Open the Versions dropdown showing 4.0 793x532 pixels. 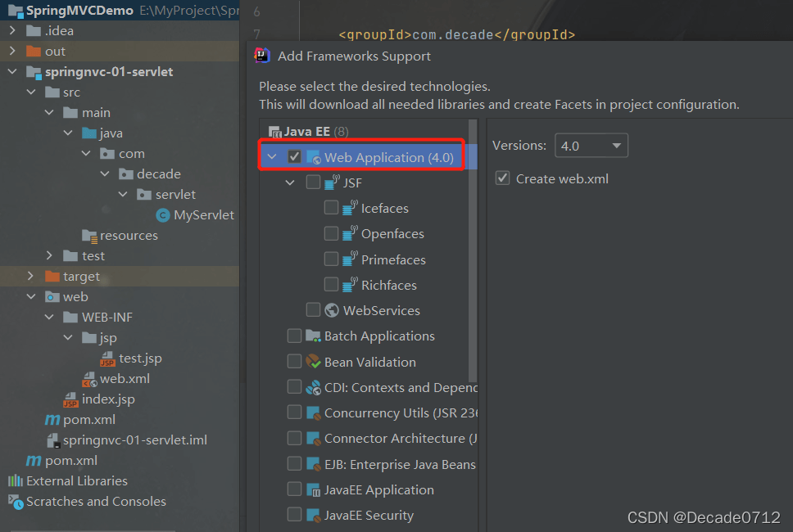[591, 146]
